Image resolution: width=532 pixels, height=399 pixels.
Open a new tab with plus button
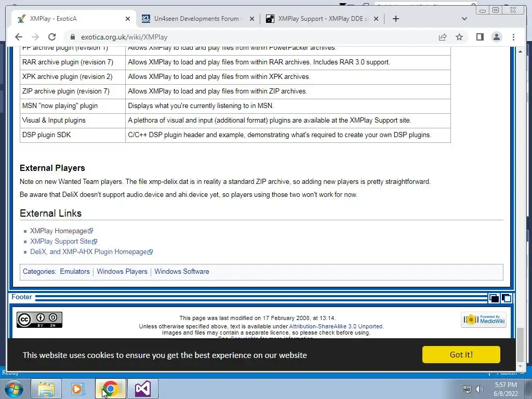[x=395, y=19]
